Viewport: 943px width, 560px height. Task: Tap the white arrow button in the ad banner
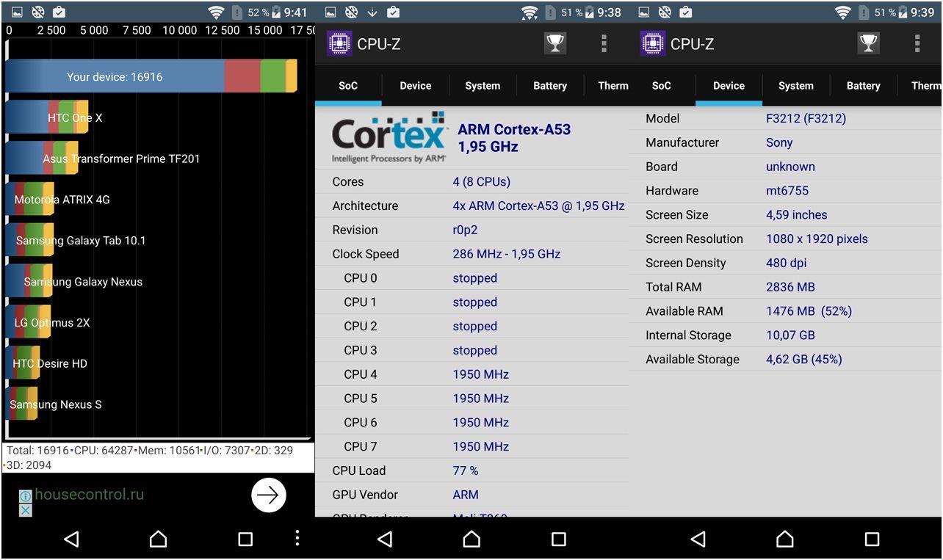268,495
